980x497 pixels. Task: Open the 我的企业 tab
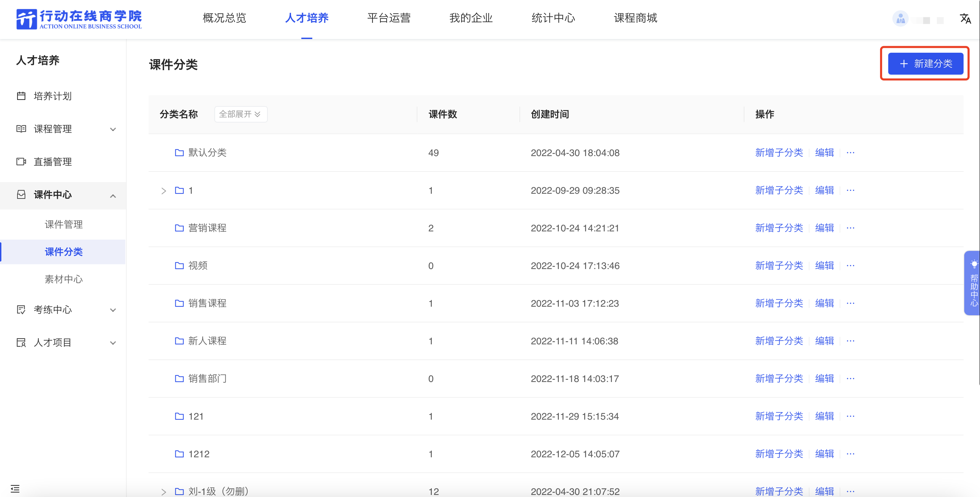pos(471,18)
